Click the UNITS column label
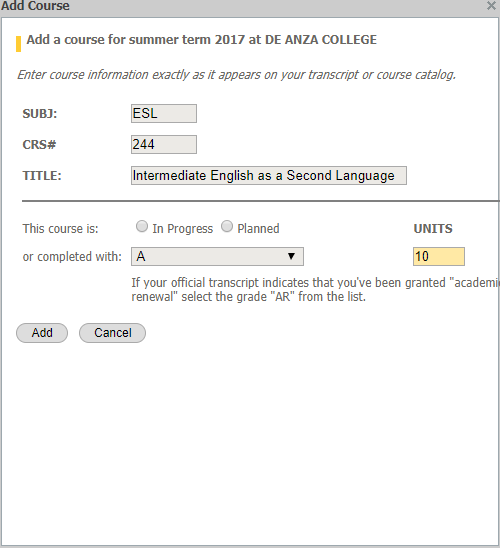The image size is (500, 548). (433, 229)
